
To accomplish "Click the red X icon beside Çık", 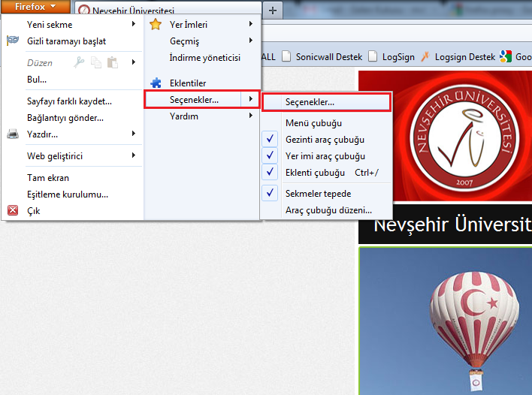I will tap(13, 211).
